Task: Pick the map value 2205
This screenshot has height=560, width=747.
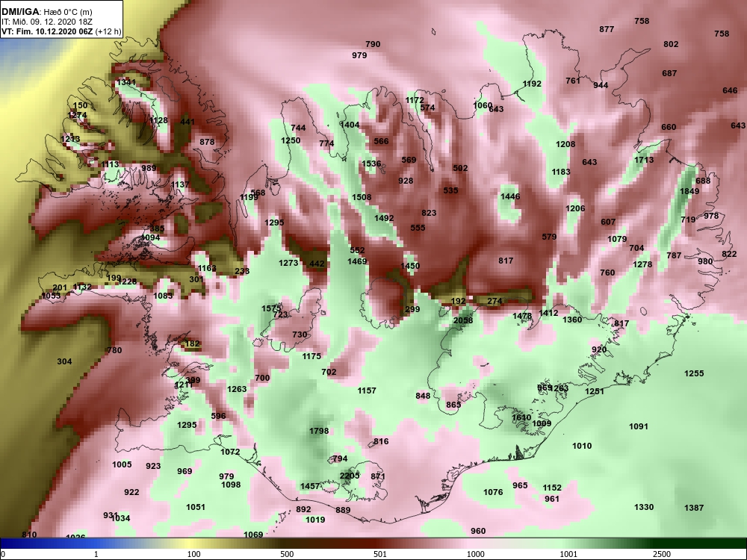Action: (349, 476)
